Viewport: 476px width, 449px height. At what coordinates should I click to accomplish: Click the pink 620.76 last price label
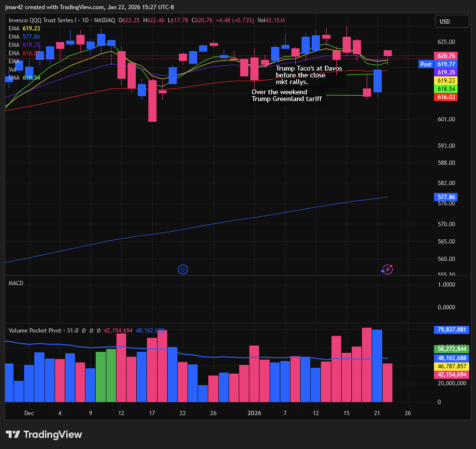(446, 56)
